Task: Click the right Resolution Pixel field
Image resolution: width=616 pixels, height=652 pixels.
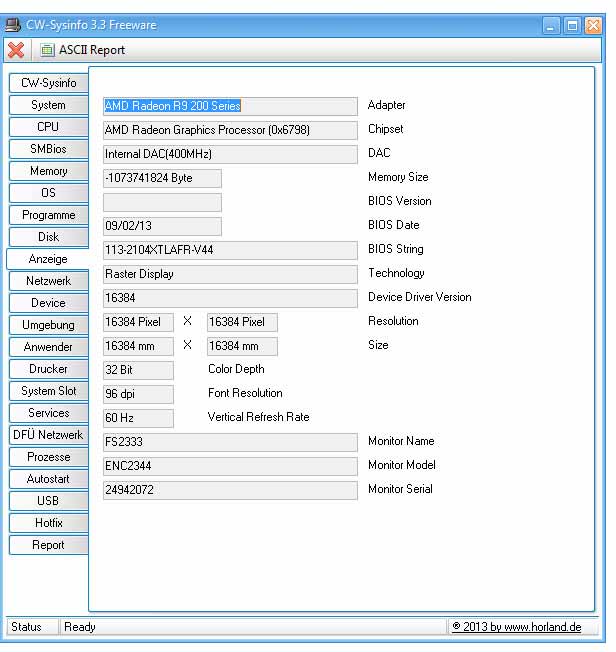Action: click(242, 322)
